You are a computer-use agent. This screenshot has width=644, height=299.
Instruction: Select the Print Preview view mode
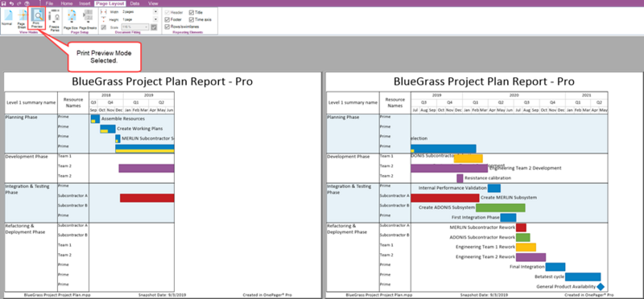tap(37, 18)
